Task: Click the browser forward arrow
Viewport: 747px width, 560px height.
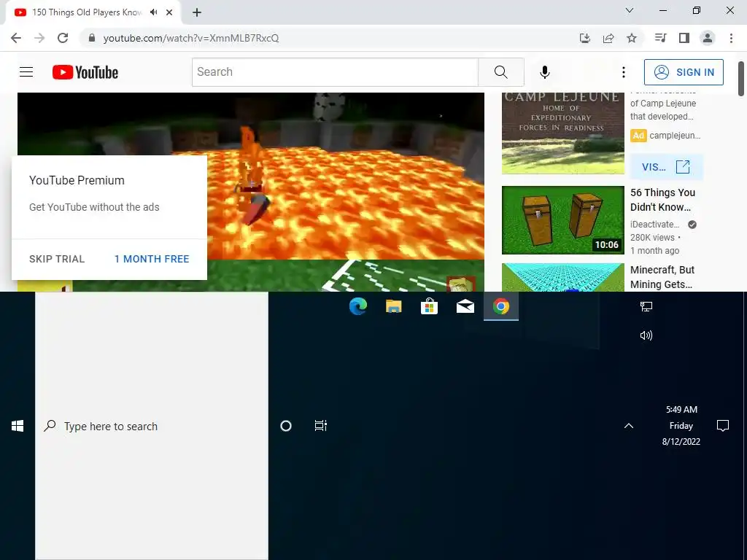Action: [x=39, y=38]
